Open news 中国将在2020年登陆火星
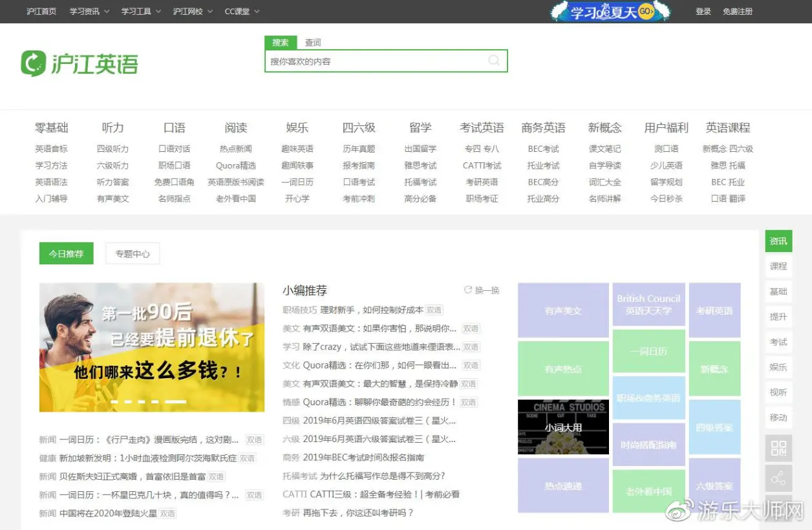This screenshot has height=530, width=812. (x=108, y=513)
